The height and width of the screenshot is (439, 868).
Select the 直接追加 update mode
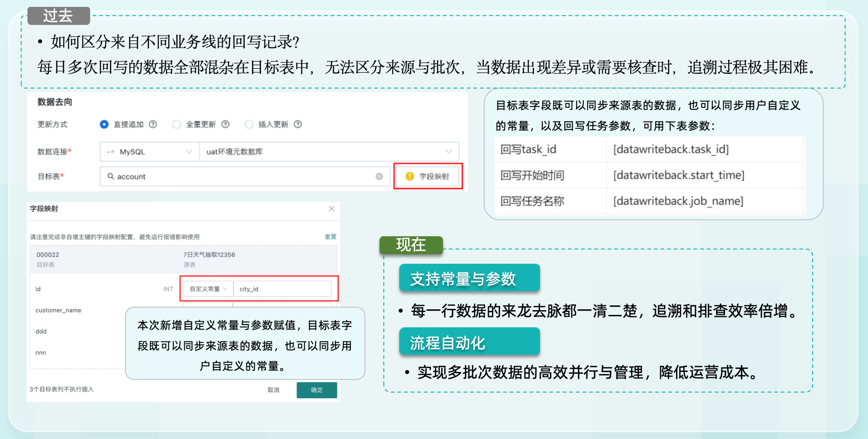click(x=104, y=124)
